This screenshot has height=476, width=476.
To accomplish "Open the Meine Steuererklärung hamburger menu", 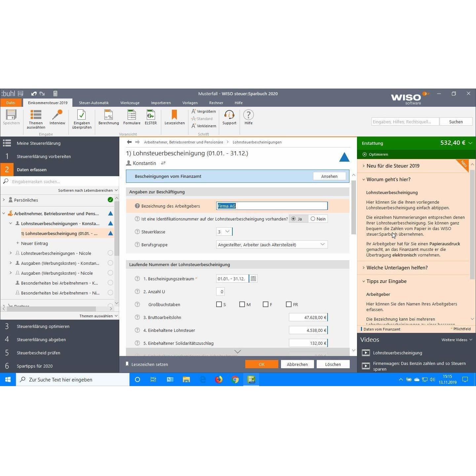I will click(x=7, y=143).
